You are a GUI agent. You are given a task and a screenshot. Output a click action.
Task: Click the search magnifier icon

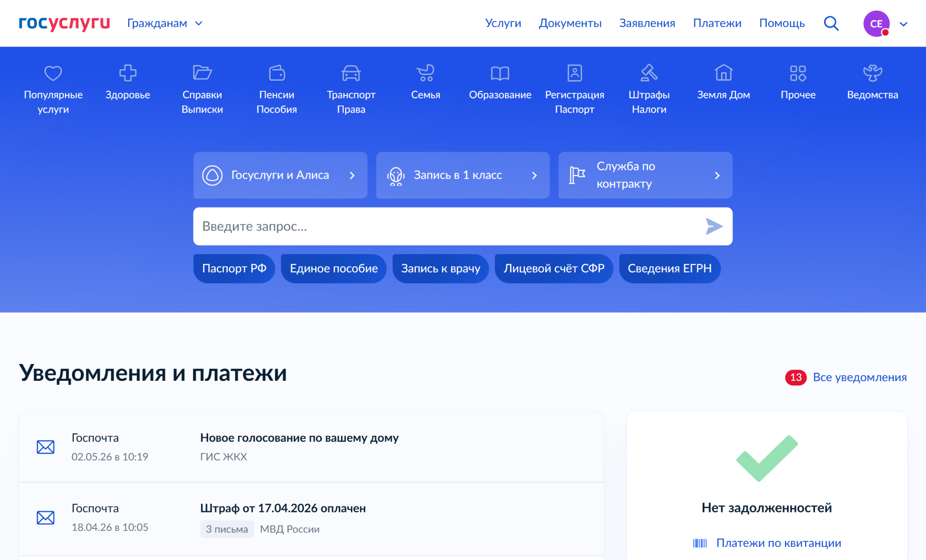(x=831, y=23)
